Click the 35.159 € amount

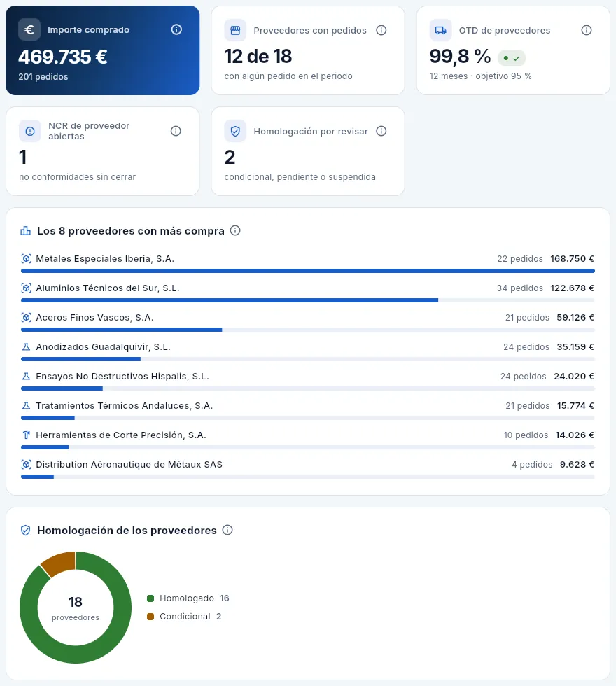(x=575, y=347)
